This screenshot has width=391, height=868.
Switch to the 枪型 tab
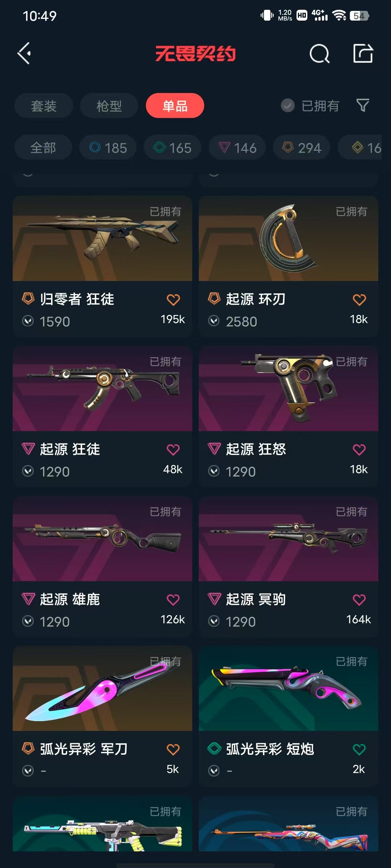pos(109,106)
